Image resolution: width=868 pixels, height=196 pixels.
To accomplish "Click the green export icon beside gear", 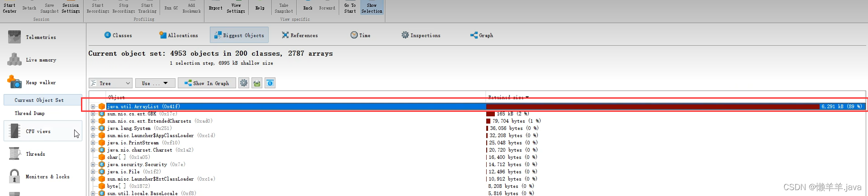I will 257,83.
